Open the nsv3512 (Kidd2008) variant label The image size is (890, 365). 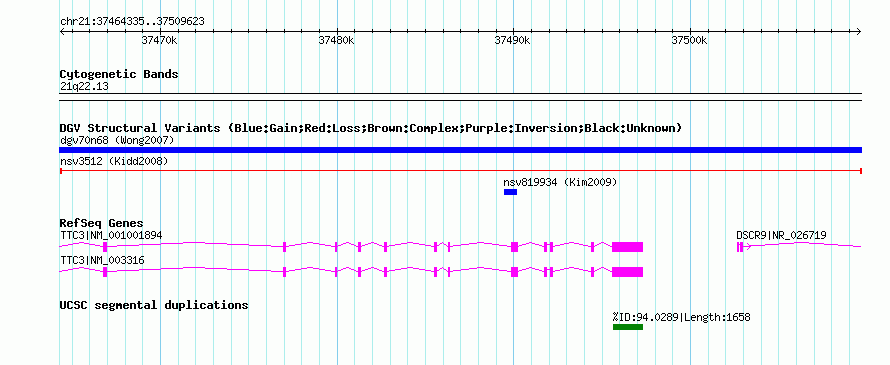click(x=114, y=162)
